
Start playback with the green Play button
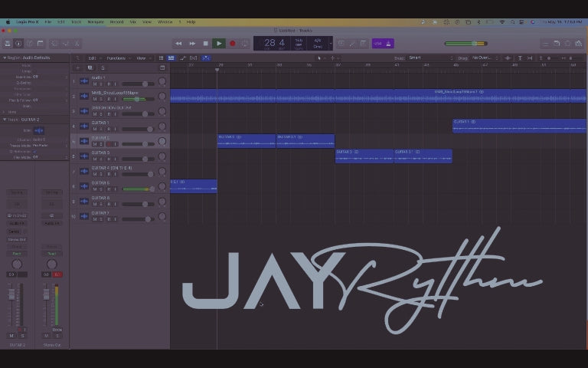[x=219, y=44]
